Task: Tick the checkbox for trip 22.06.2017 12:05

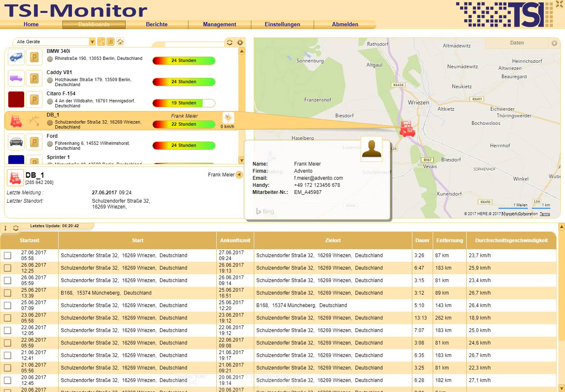Action: click(7, 330)
